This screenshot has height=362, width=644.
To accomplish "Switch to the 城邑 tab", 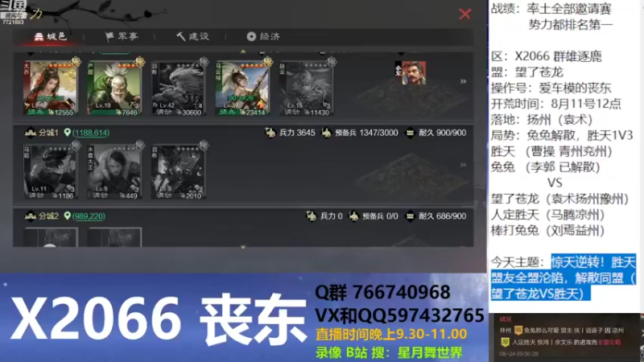I will [x=50, y=36].
